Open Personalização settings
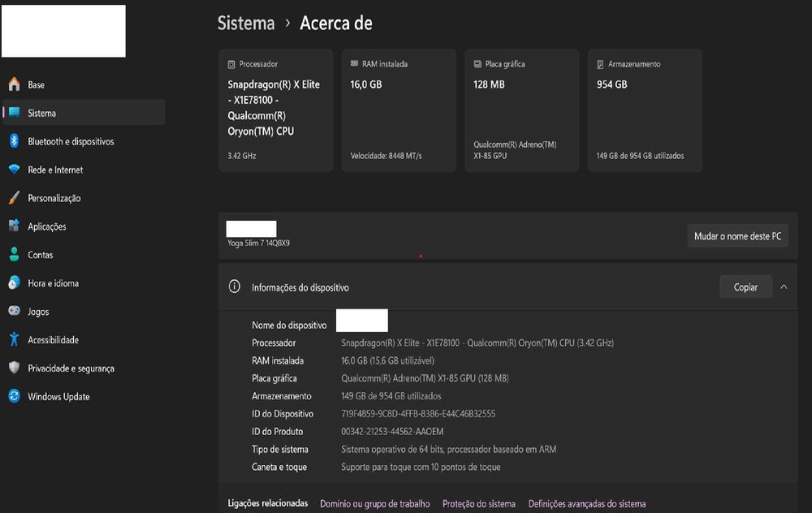This screenshot has width=812, height=513. [x=84, y=198]
